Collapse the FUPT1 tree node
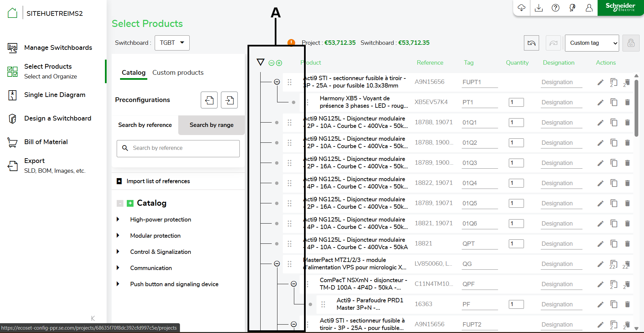 click(x=277, y=82)
